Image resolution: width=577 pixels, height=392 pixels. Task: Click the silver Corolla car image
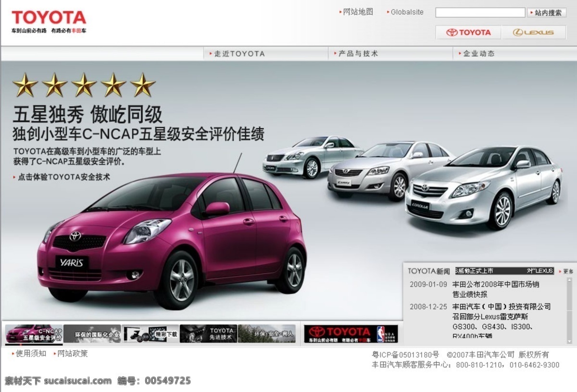click(x=483, y=187)
